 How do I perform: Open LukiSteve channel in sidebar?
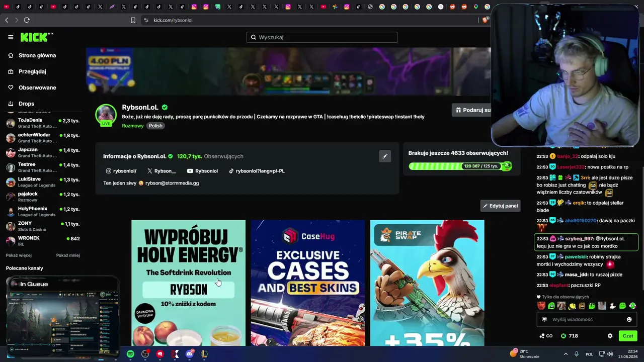coord(43,182)
